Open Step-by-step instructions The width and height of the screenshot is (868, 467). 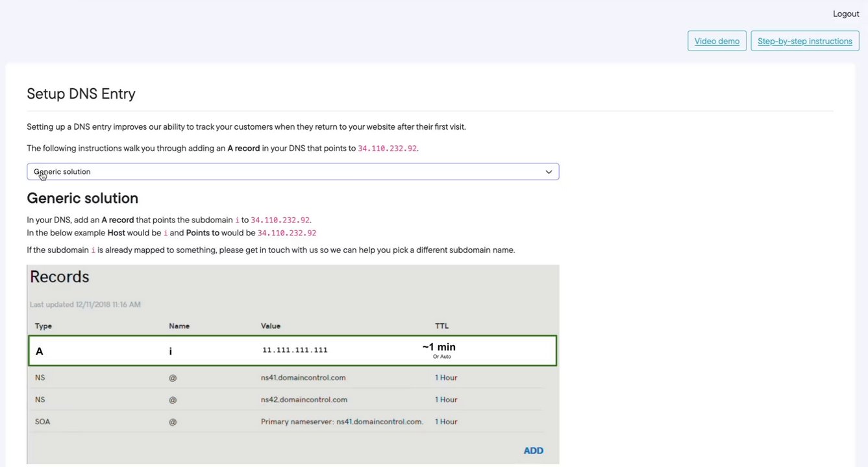(804, 41)
